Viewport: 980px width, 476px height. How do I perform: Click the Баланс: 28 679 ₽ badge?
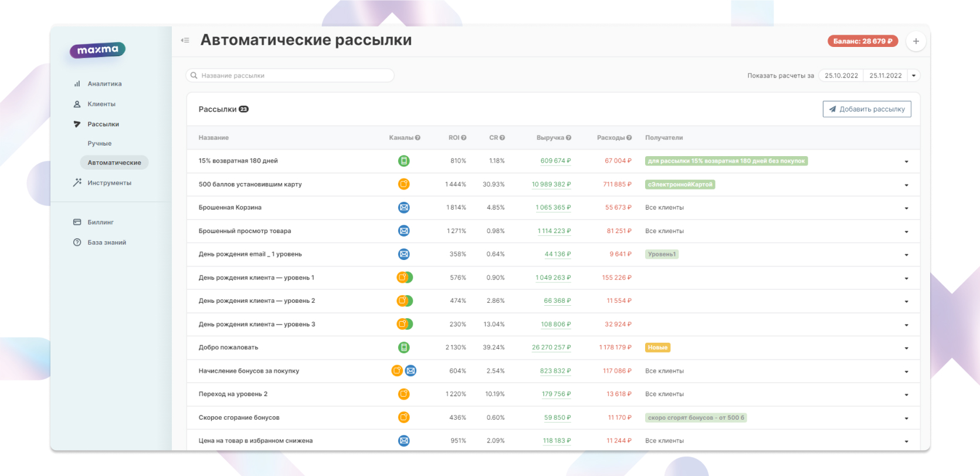tap(862, 41)
